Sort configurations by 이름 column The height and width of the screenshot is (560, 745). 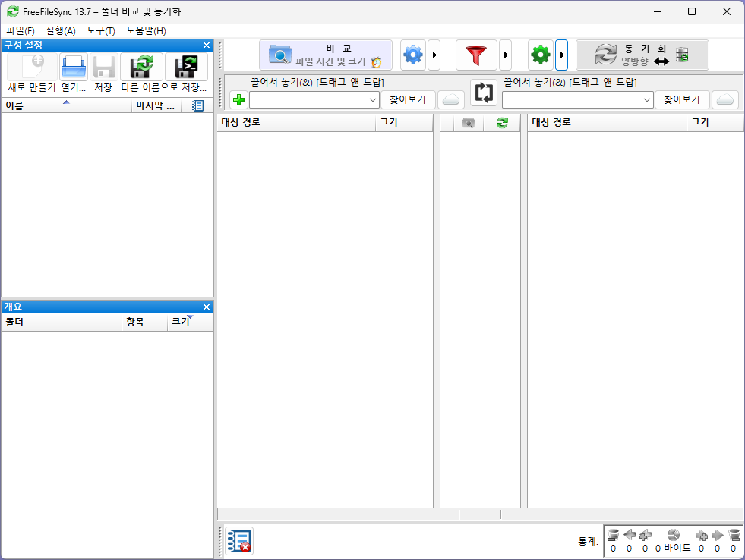click(67, 105)
